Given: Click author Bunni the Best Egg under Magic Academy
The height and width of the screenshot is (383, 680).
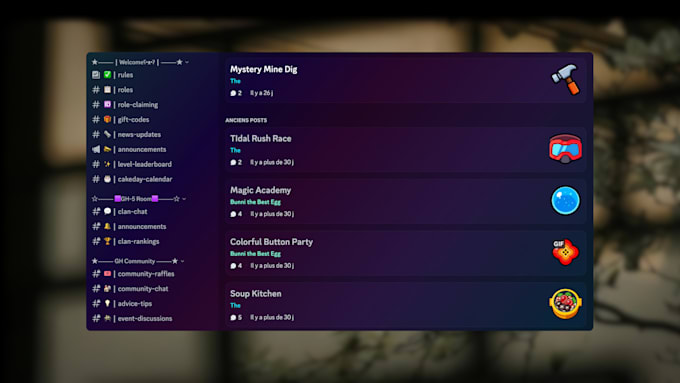Looking at the screenshot, I should 255,202.
